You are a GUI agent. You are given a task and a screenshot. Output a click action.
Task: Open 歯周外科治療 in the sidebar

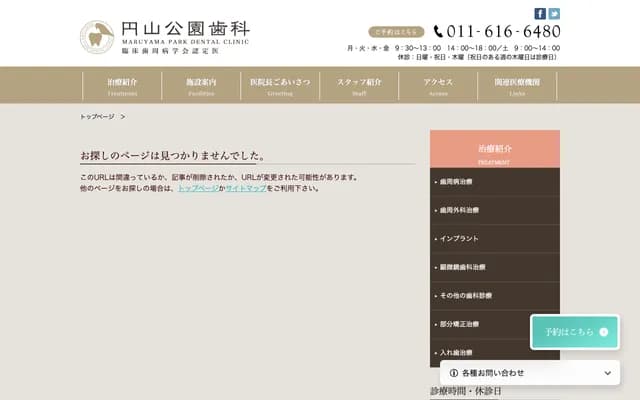(495, 210)
